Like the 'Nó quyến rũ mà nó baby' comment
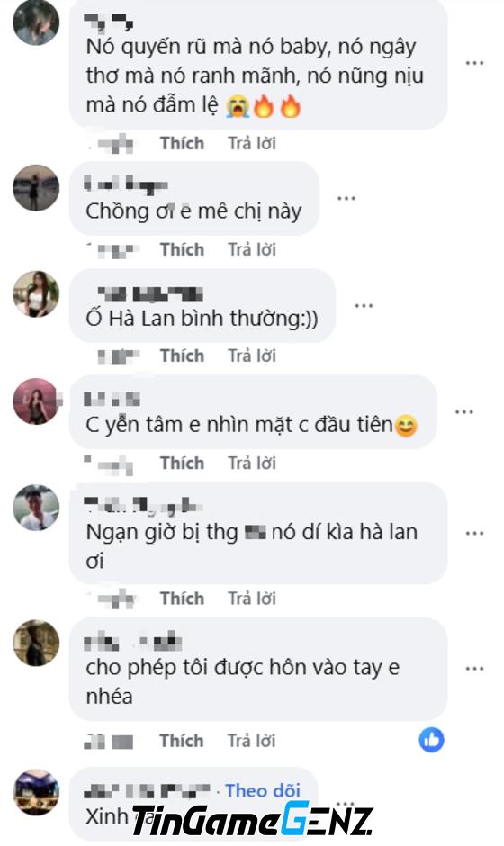504x846 pixels. point(182,143)
